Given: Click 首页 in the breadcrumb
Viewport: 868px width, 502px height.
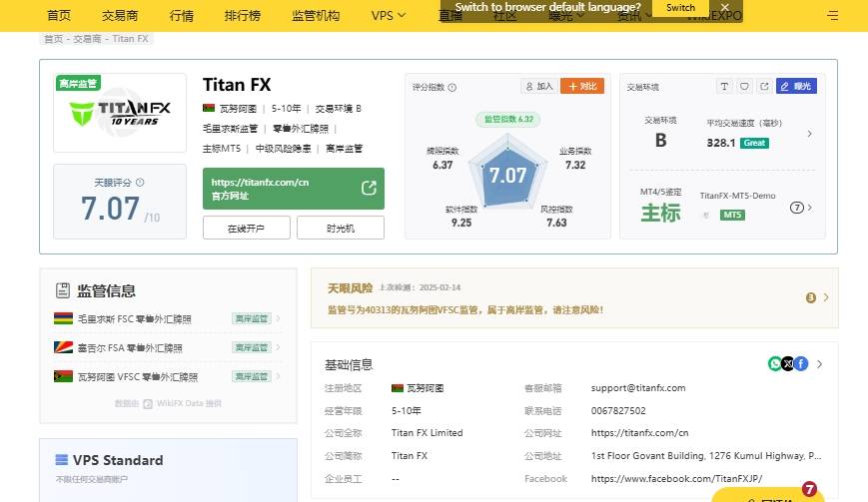Looking at the screenshot, I should (53, 39).
